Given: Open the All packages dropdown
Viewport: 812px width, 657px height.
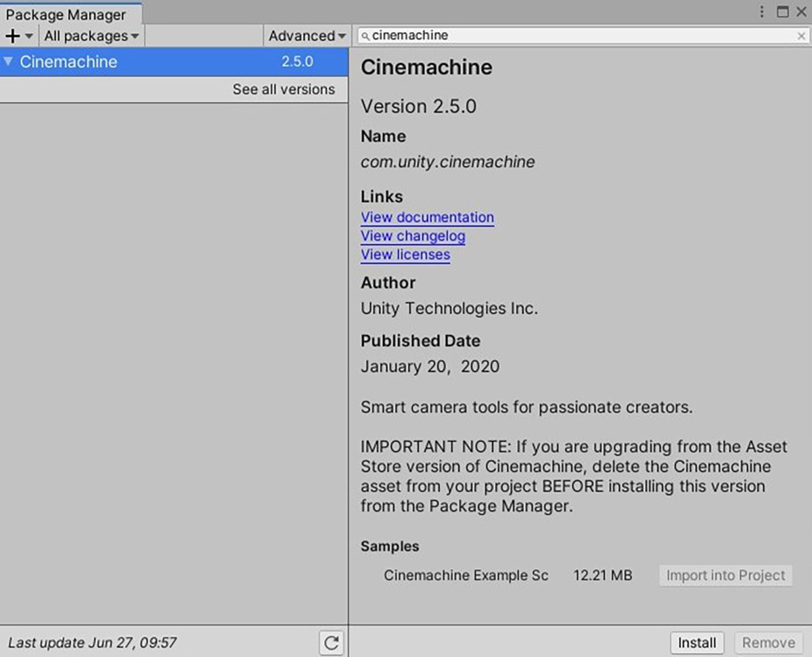Looking at the screenshot, I should [91, 36].
